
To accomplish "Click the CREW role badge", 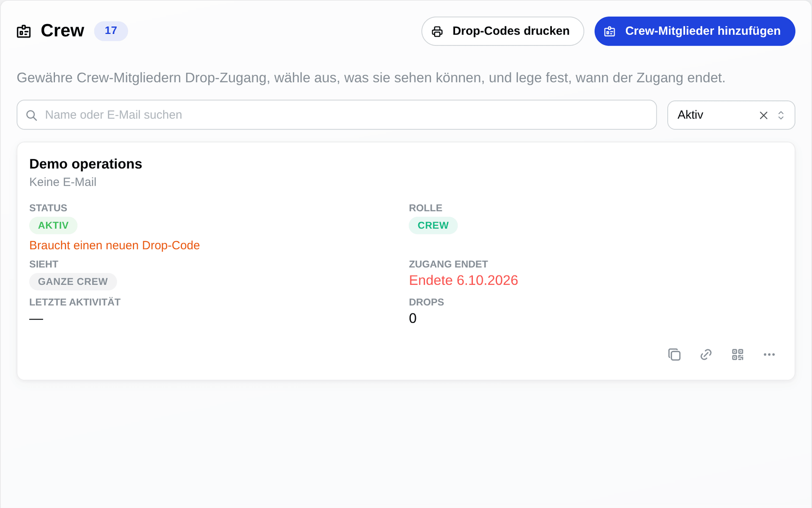I will pyautogui.click(x=433, y=226).
